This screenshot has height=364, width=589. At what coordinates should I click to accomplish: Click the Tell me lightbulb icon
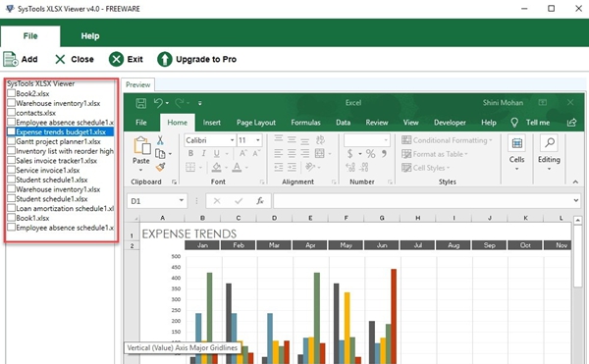click(x=514, y=123)
